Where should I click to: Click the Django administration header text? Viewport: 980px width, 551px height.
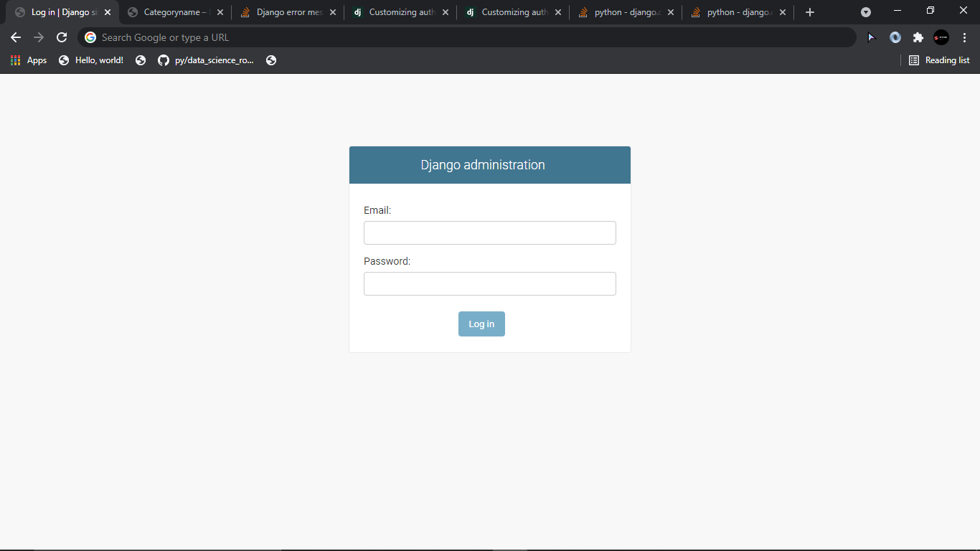tap(483, 165)
